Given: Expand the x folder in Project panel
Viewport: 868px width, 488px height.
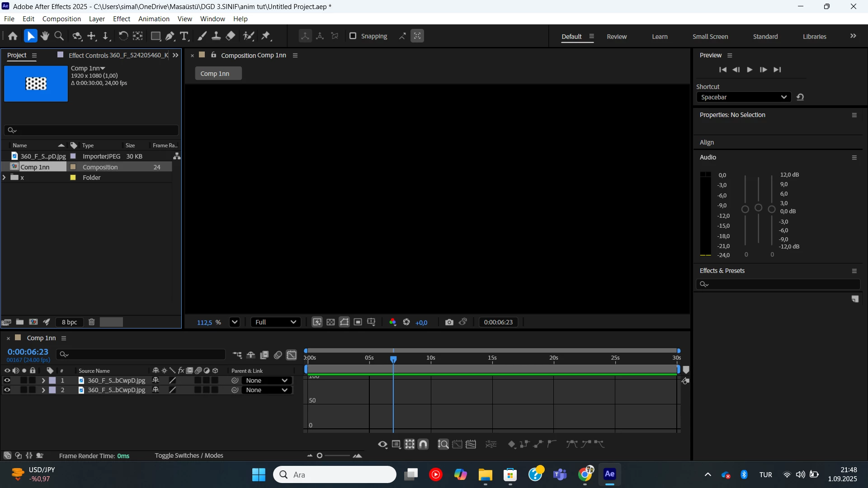Looking at the screenshot, I should pos(5,178).
